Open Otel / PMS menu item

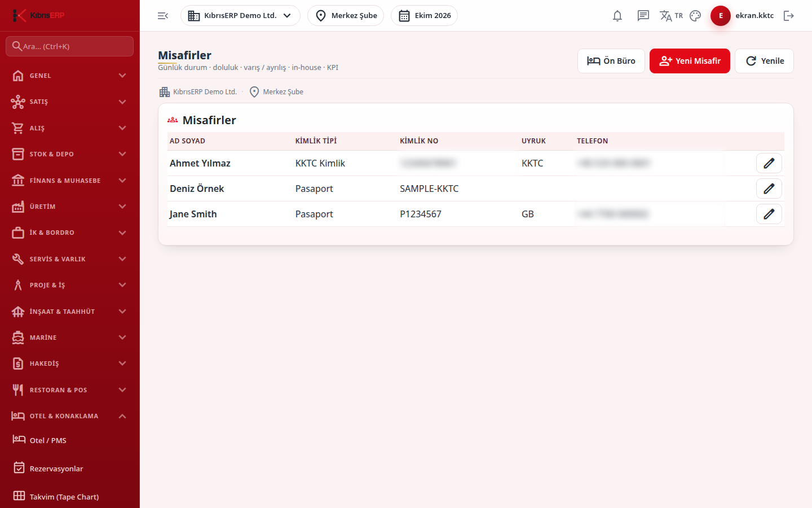(x=70, y=440)
